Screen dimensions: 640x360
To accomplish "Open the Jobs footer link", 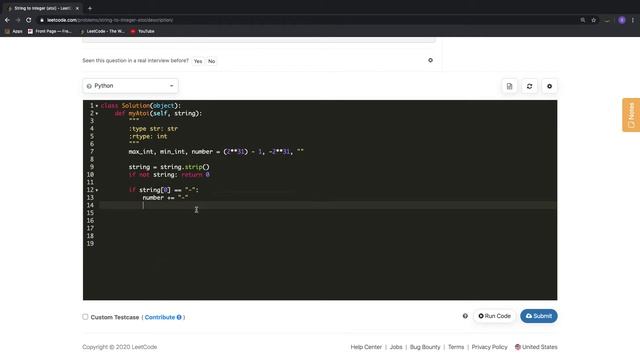I will pyautogui.click(x=396, y=347).
